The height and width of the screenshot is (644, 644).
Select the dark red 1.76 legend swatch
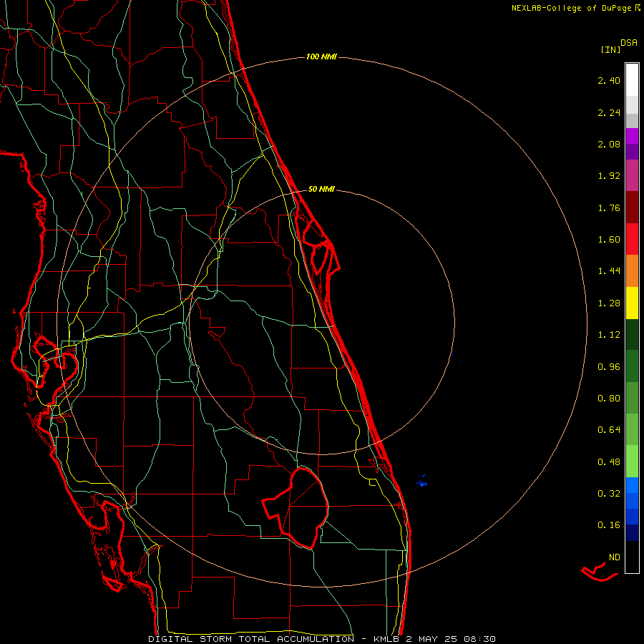[632, 208]
